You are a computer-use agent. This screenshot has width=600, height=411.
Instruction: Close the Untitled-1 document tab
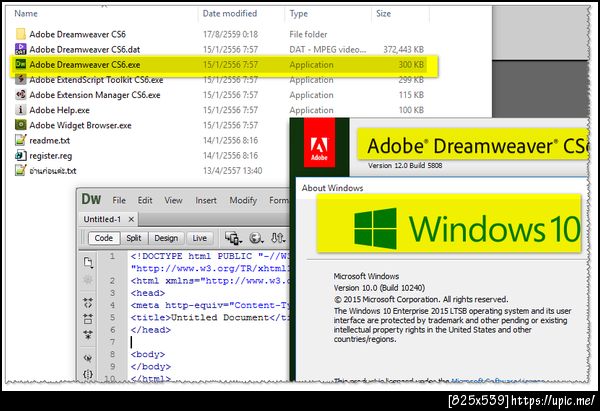point(131,219)
